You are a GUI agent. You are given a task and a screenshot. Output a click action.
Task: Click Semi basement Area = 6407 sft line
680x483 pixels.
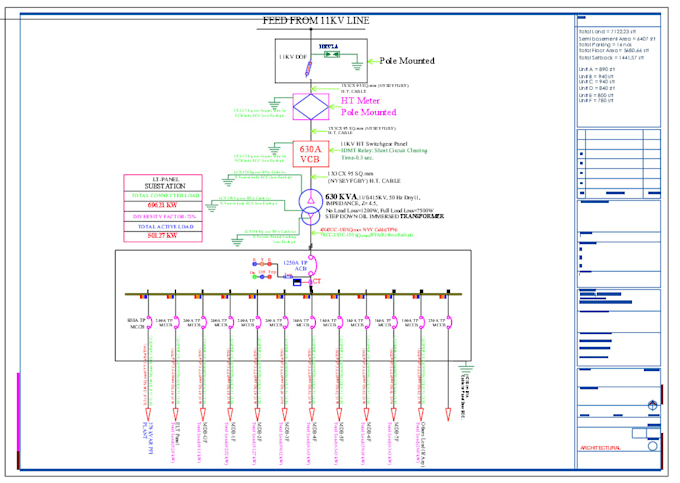pyautogui.click(x=617, y=39)
